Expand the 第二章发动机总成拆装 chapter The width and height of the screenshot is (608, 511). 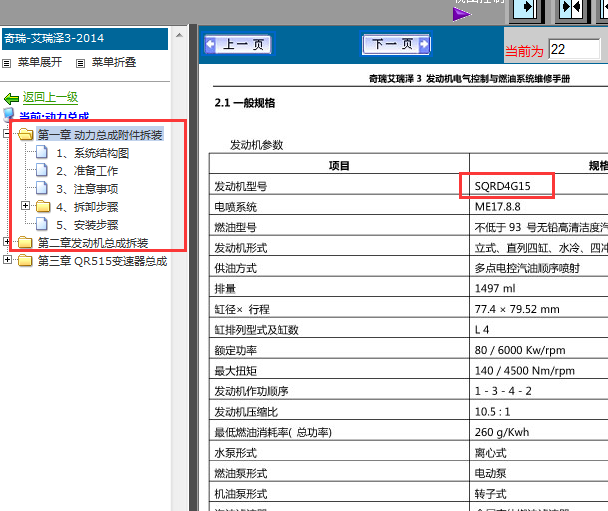click(7, 242)
